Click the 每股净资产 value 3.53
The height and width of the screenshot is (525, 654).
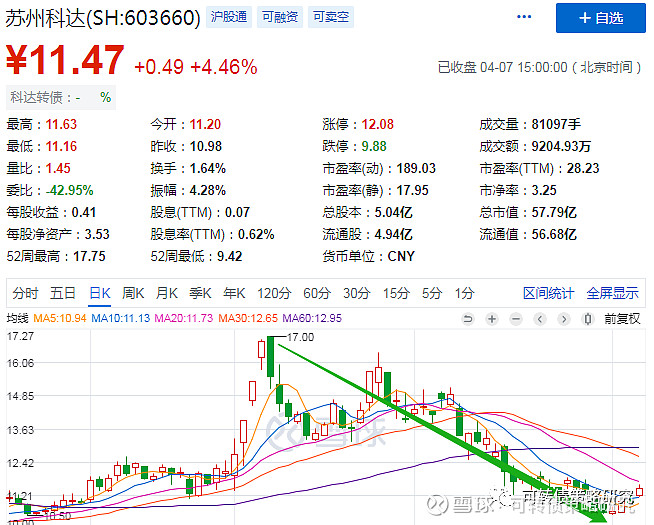coord(97,234)
